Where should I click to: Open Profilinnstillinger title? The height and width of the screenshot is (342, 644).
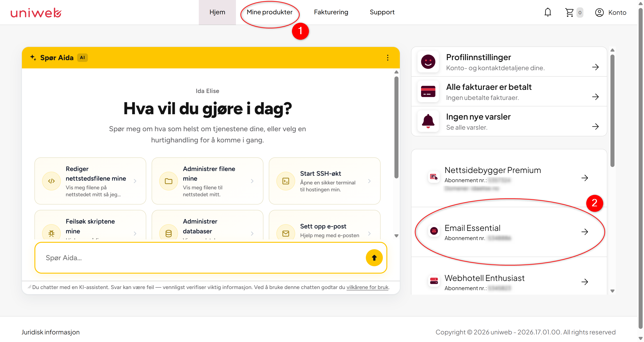point(478,57)
